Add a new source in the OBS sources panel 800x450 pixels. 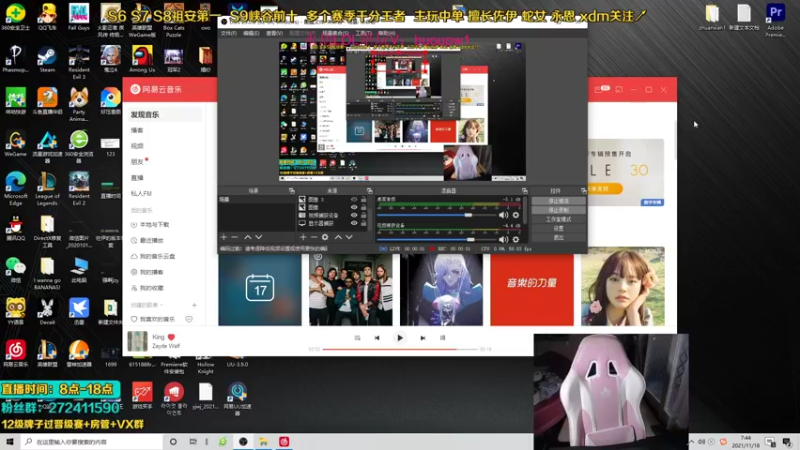click(x=303, y=237)
